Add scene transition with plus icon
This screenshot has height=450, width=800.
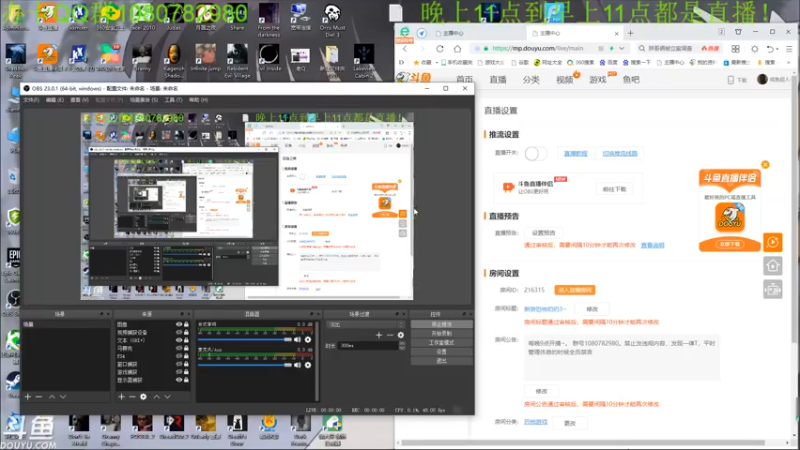[x=379, y=335]
